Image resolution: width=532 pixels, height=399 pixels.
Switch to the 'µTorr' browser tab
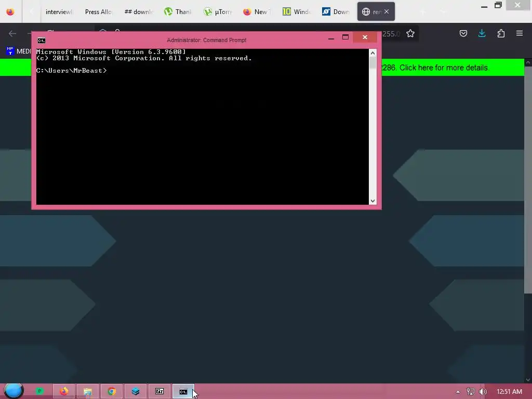tap(217, 12)
